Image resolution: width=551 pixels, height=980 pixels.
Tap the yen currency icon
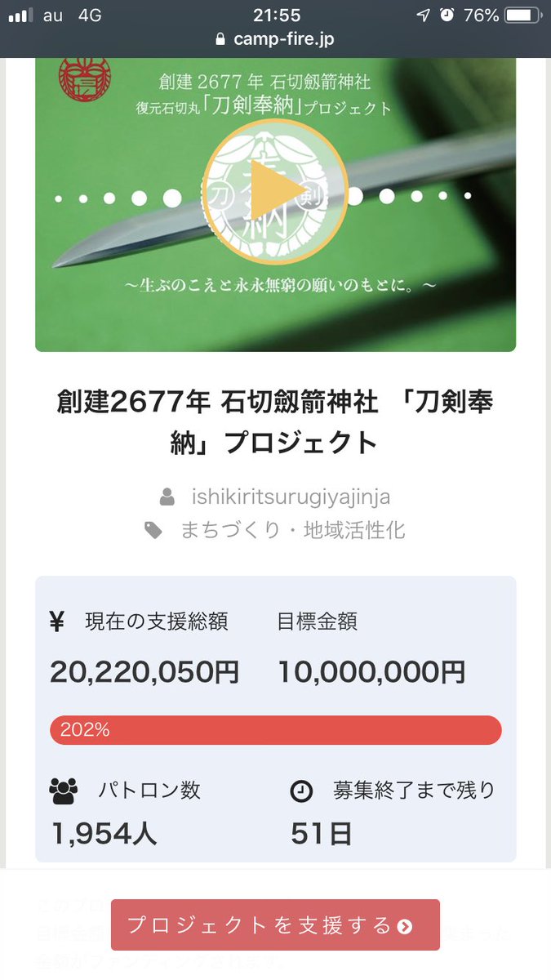click(x=56, y=621)
